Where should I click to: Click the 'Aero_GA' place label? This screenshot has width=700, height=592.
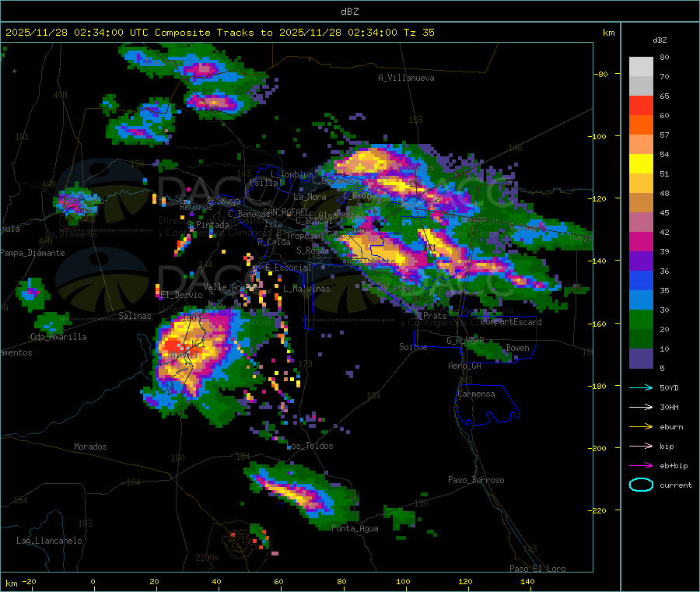point(465,366)
